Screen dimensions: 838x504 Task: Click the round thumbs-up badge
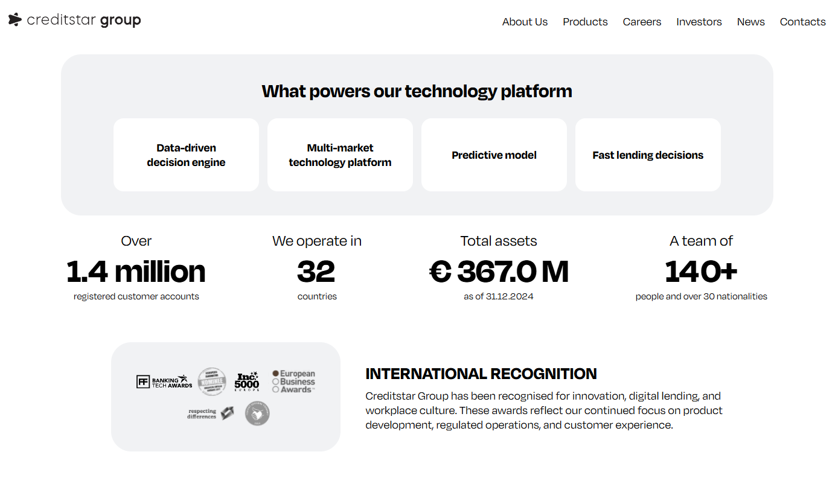[x=257, y=413]
